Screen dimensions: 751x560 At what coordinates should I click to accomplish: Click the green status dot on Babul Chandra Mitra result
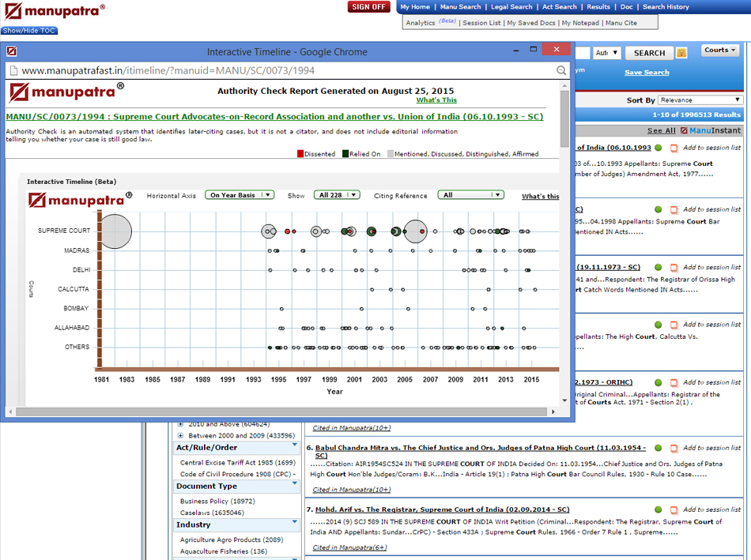click(x=658, y=448)
